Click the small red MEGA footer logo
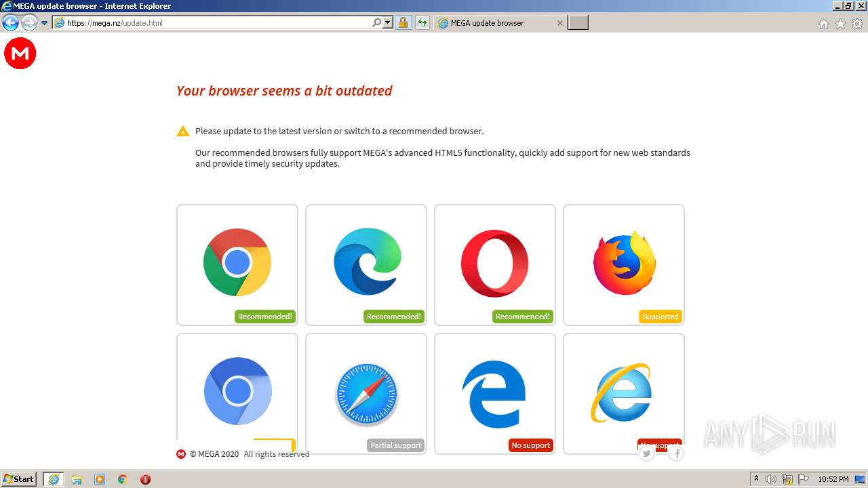The height and width of the screenshot is (488, 868). click(181, 454)
